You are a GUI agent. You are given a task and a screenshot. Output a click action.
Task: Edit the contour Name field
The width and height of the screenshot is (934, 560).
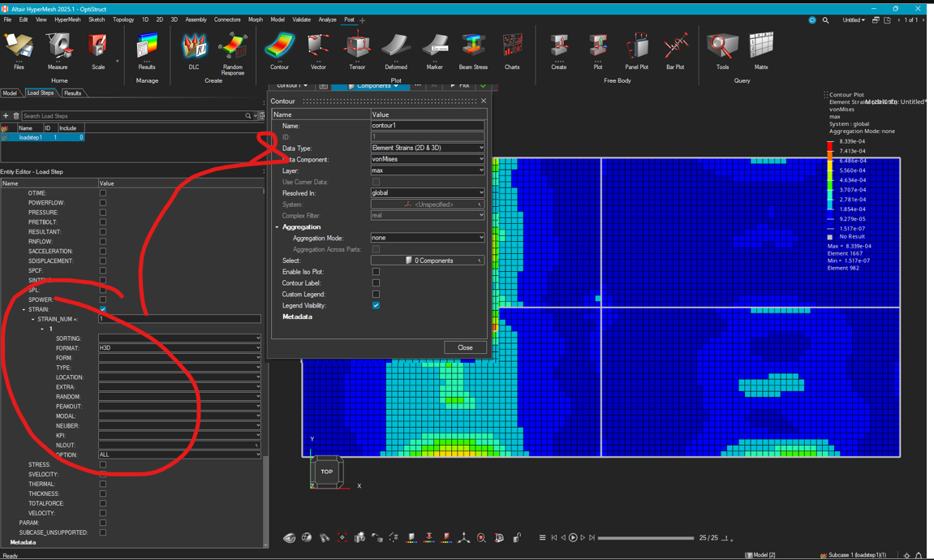427,126
